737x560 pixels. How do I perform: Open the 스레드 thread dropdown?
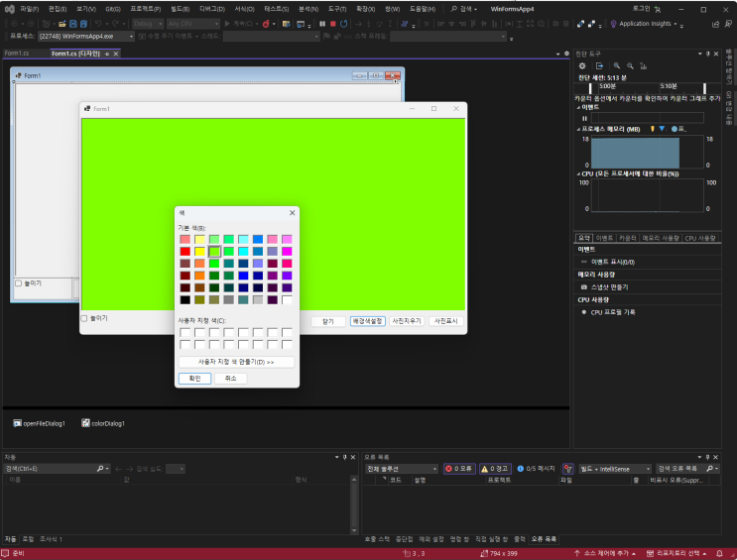click(x=271, y=36)
